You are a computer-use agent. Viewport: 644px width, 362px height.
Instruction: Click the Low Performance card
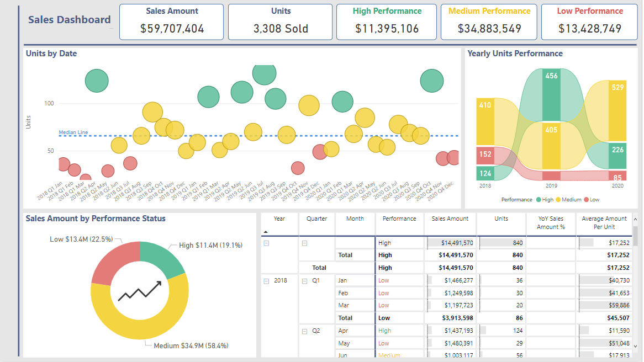(x=589, y=22)
